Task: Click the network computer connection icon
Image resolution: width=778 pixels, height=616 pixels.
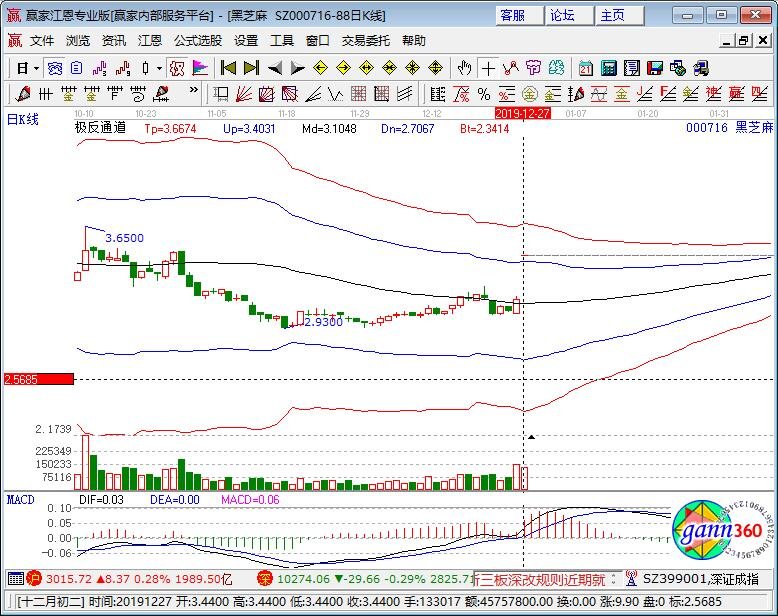Action: (x=701, y=68)
